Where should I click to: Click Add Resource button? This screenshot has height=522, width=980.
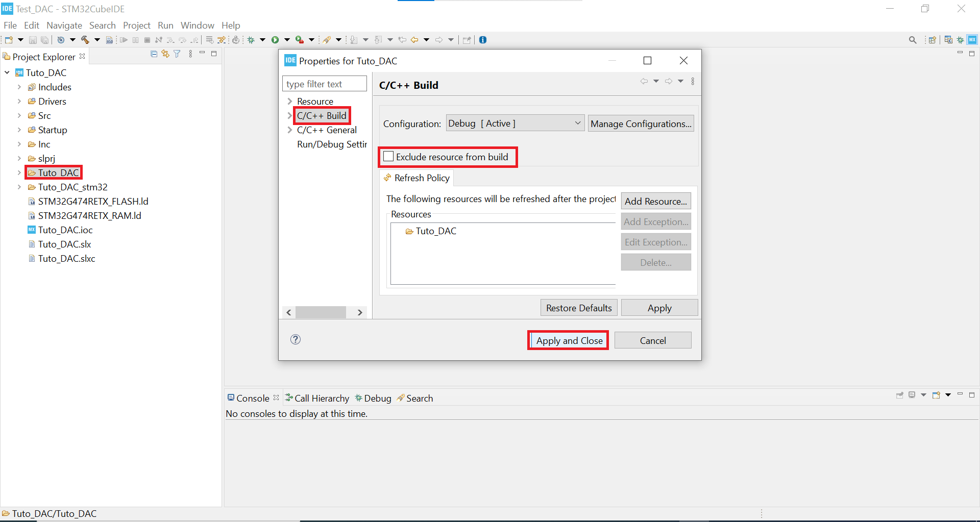coord(656,201)
